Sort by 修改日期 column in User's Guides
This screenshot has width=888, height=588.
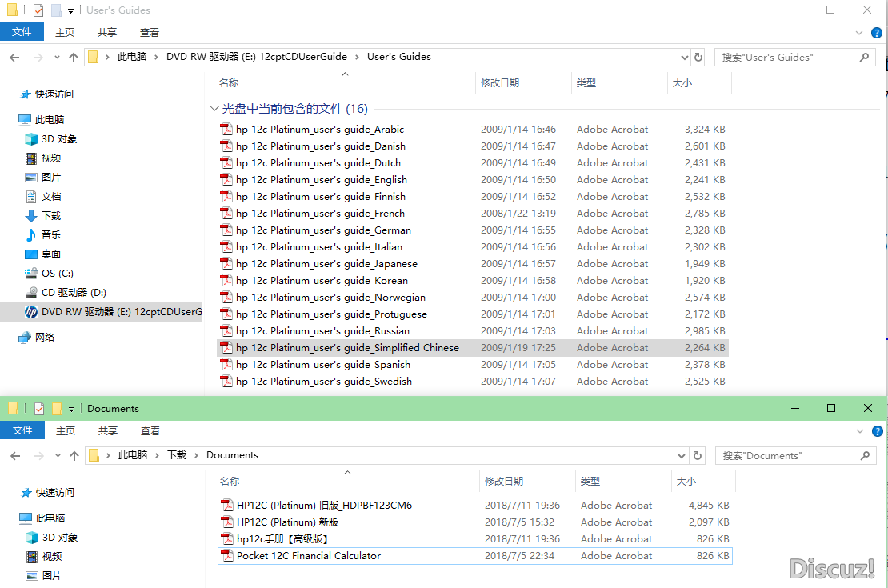tap(500, 82)
